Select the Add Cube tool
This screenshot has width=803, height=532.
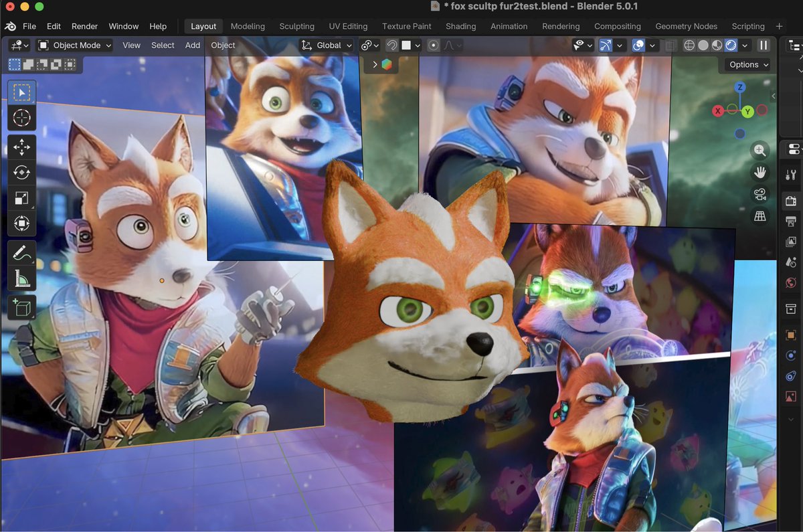[x=22, y=308]
